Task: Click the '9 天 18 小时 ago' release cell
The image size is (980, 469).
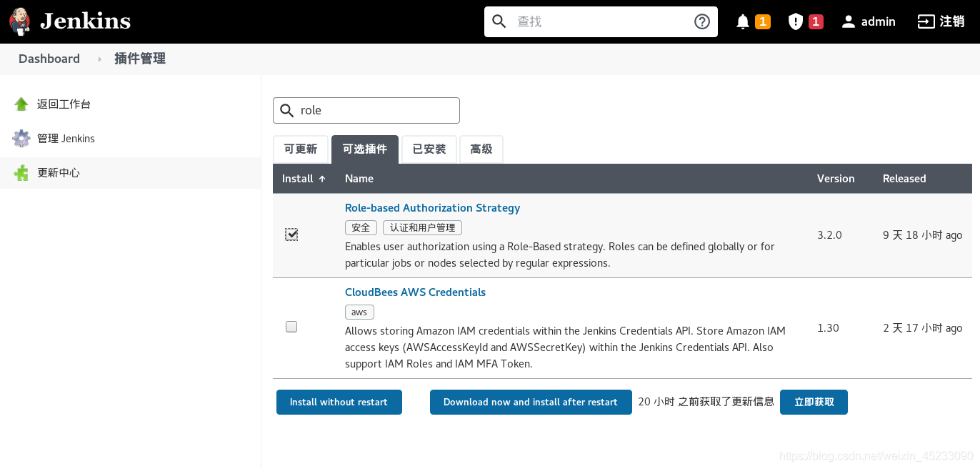Action: coord(923,235)
